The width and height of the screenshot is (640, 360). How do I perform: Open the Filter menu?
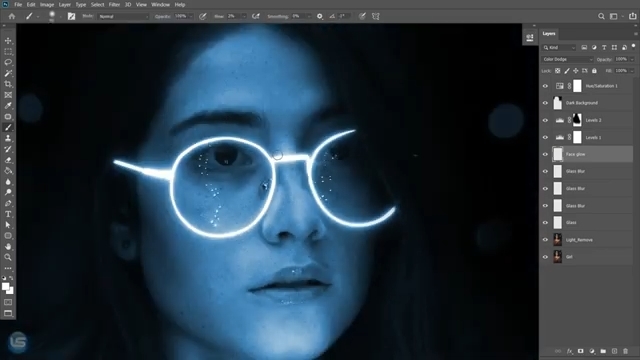point(114,4)
